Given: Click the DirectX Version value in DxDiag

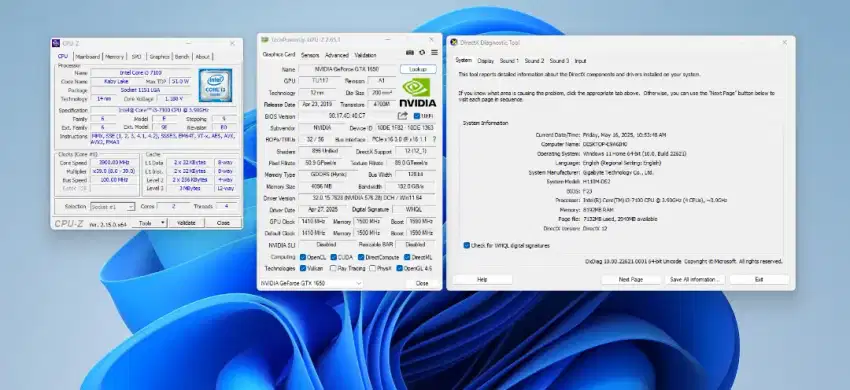Looking at the screenshot, I should pos(595,229).
